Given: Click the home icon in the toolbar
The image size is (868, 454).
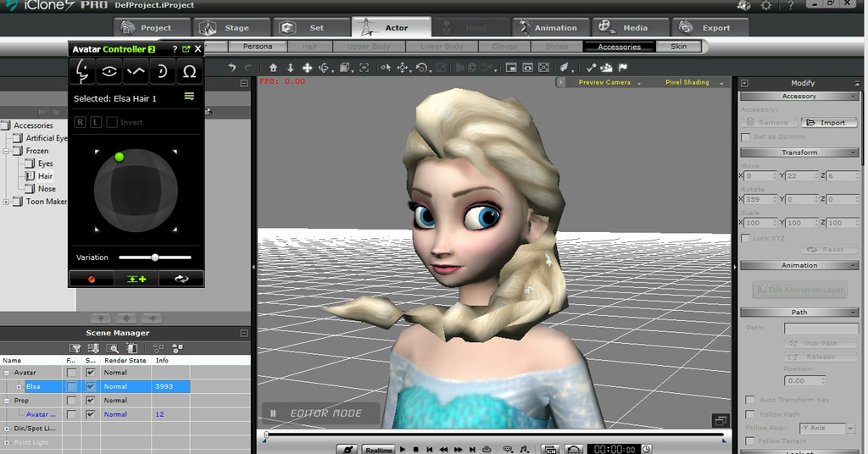Looking at the screenshot, I should point(273,67).
